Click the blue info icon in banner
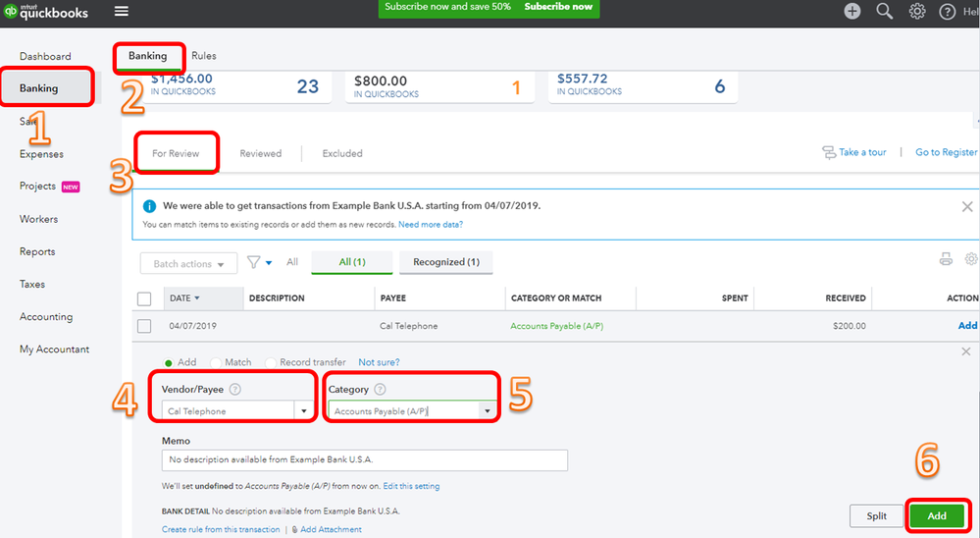The width and height of the screenshot is (980, 538). click(x=149, y=206)
